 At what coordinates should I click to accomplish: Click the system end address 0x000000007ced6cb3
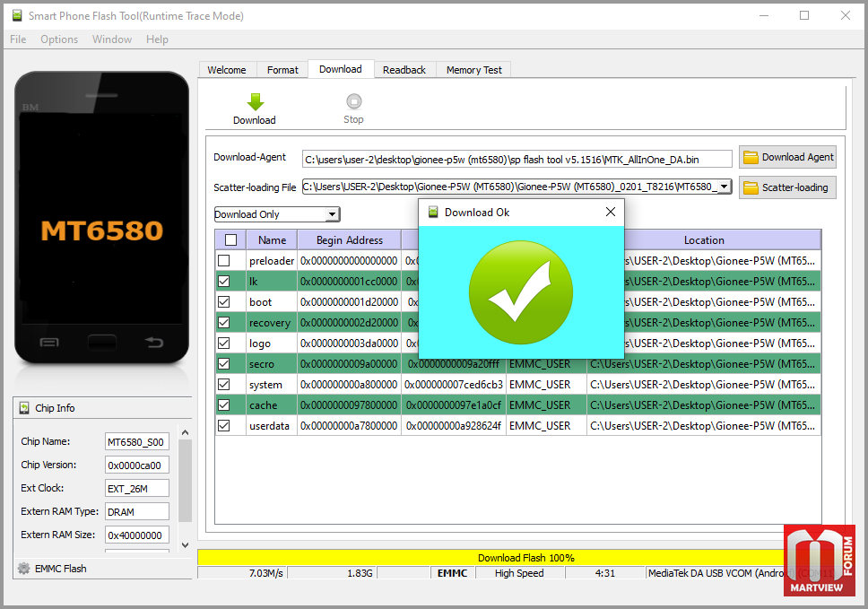[454, 384]
